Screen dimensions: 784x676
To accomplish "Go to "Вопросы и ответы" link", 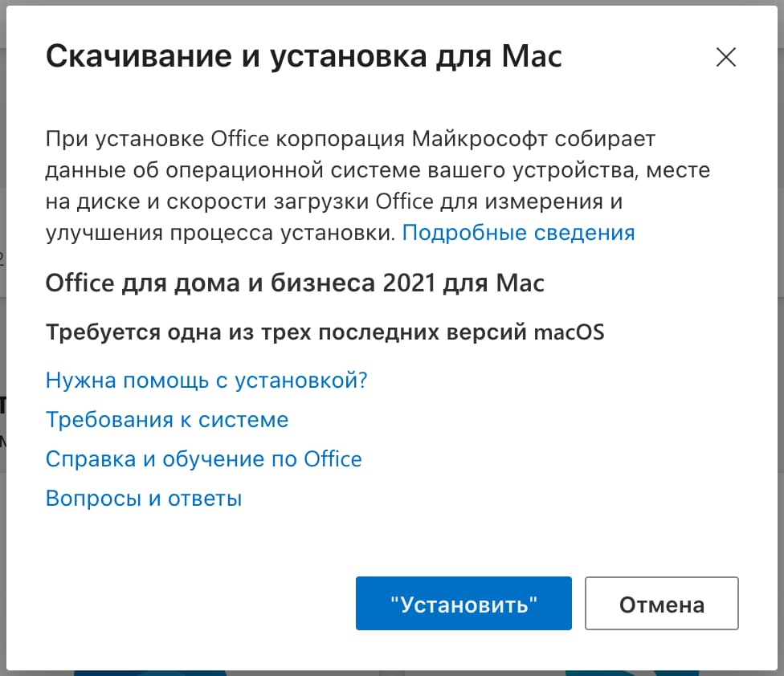I will pyautogui.click(x=144, y=499).
